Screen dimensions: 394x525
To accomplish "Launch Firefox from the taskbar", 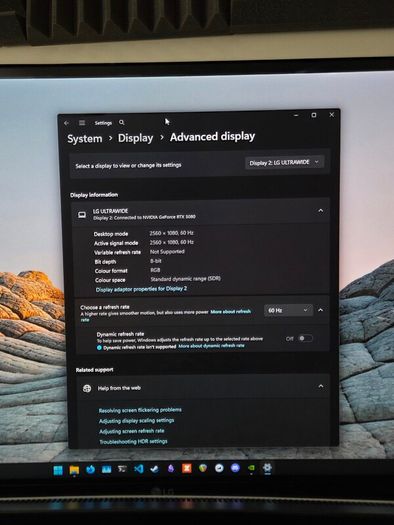I will pyautogui.click(x=90, y=470).
